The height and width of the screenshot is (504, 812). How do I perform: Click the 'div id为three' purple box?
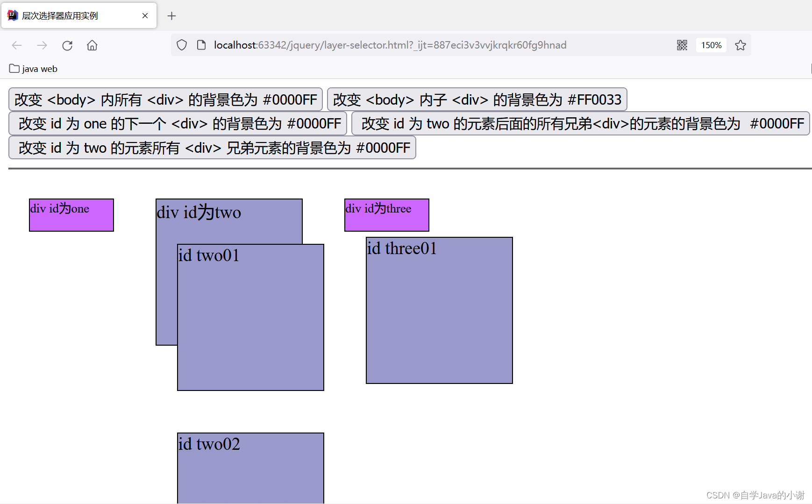(x=387, y=215)
